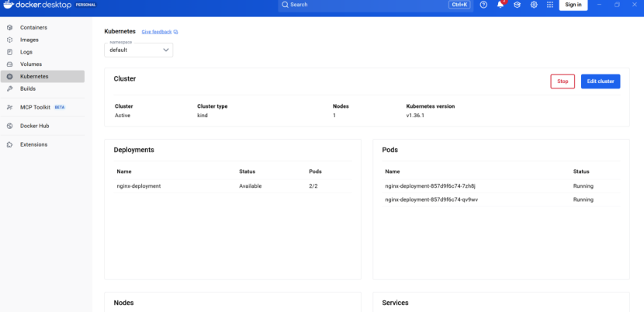The width and height of the screenshot is (644, 312).
Task: Click the Images icon in sidebar
Action: (10, 40)
